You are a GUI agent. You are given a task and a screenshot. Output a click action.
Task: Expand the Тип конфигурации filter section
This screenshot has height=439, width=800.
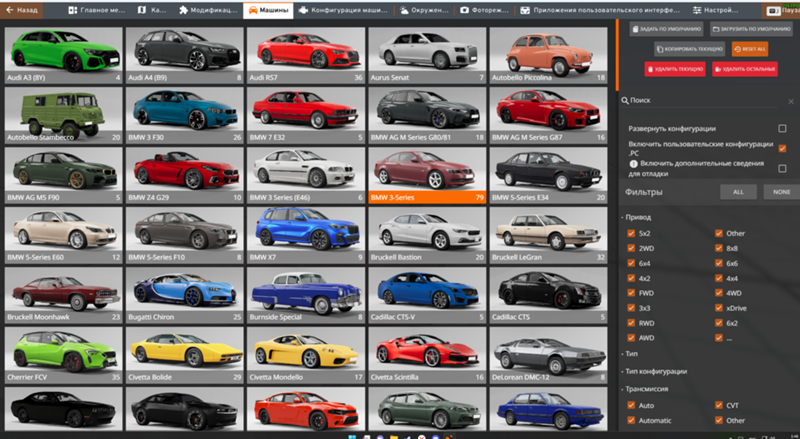[x=654, y=372]
